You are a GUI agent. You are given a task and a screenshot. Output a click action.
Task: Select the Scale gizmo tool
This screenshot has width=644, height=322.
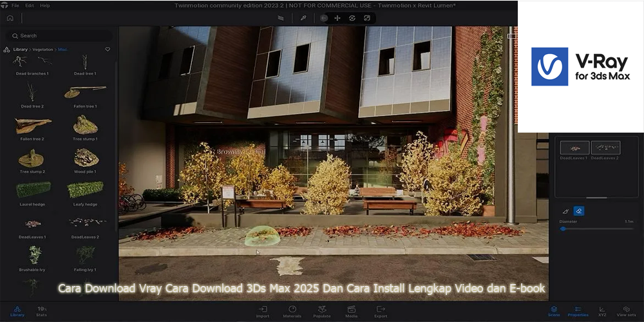click(x=367, y=18)
